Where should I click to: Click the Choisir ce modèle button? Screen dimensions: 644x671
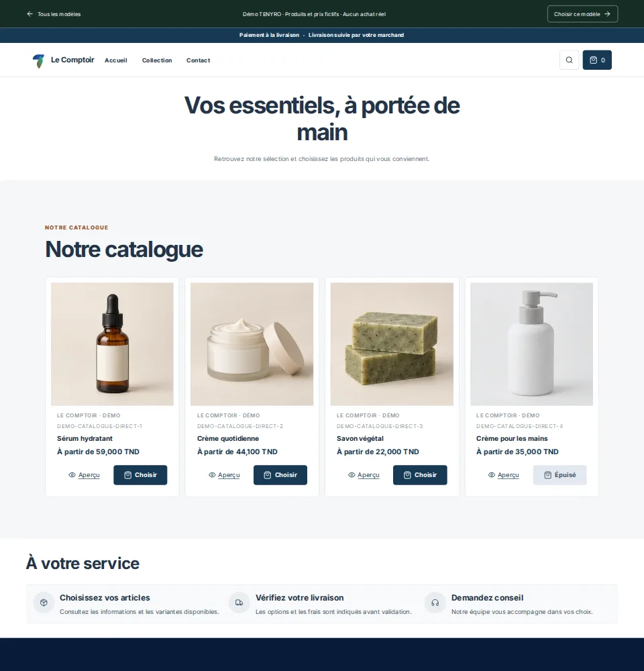click(x=582, y=14)
